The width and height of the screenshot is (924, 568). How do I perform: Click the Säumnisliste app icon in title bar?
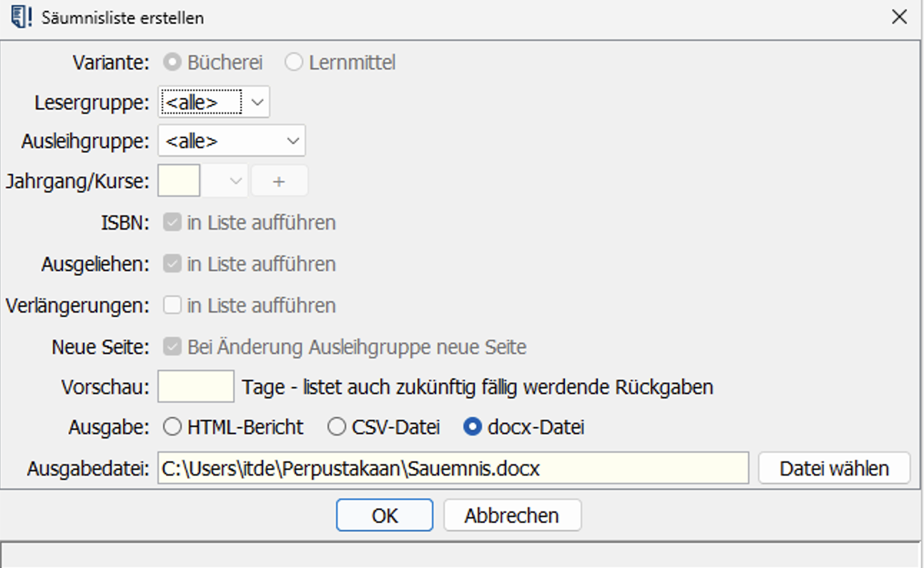pyautogui.click(x=21, y=17)
